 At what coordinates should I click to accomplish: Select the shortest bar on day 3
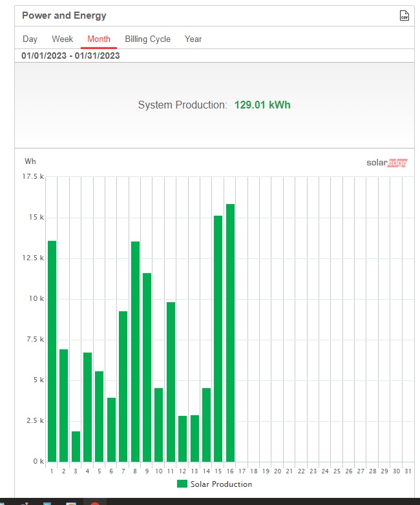(x=76, y=446)
